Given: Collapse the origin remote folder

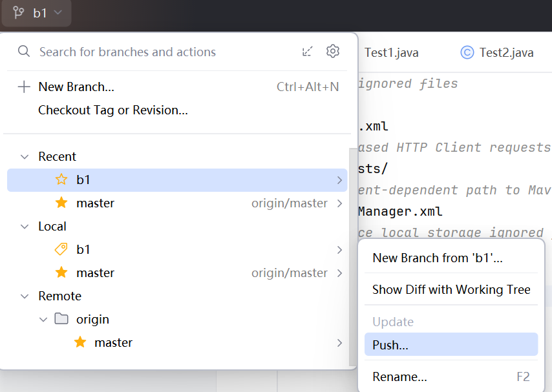Looking at the screenshot, I should pos(43,320).
